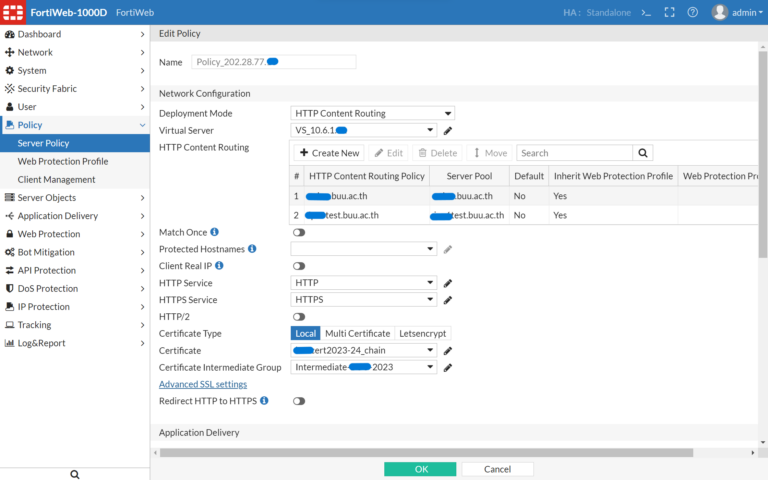This screenshot has width=768, height=480.
Task: Open the CLI console icon
Action: click(x=647, y=12)
